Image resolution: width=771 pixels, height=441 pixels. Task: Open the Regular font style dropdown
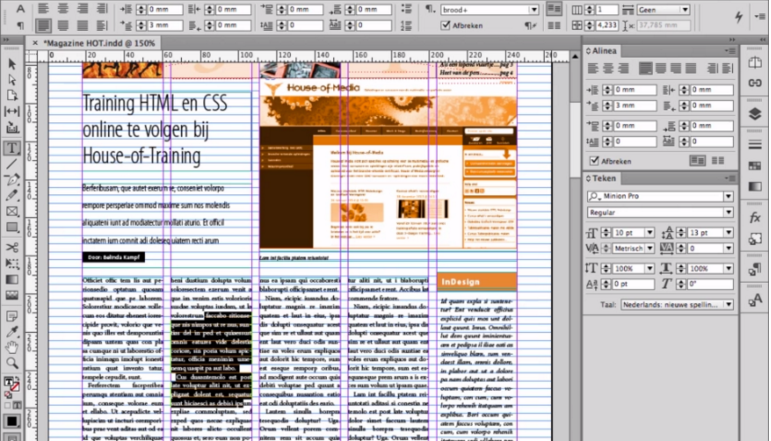click(728, 212)
